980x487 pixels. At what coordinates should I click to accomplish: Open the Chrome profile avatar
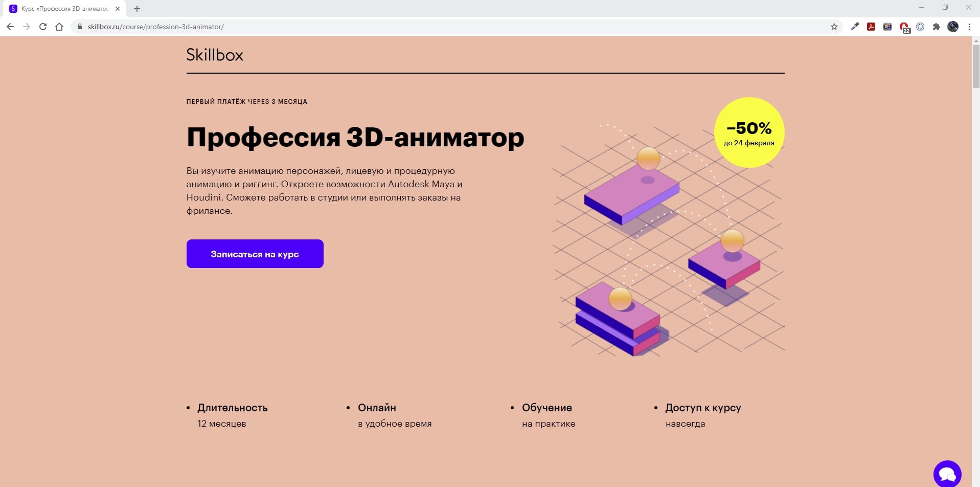(x=953, y=27)
